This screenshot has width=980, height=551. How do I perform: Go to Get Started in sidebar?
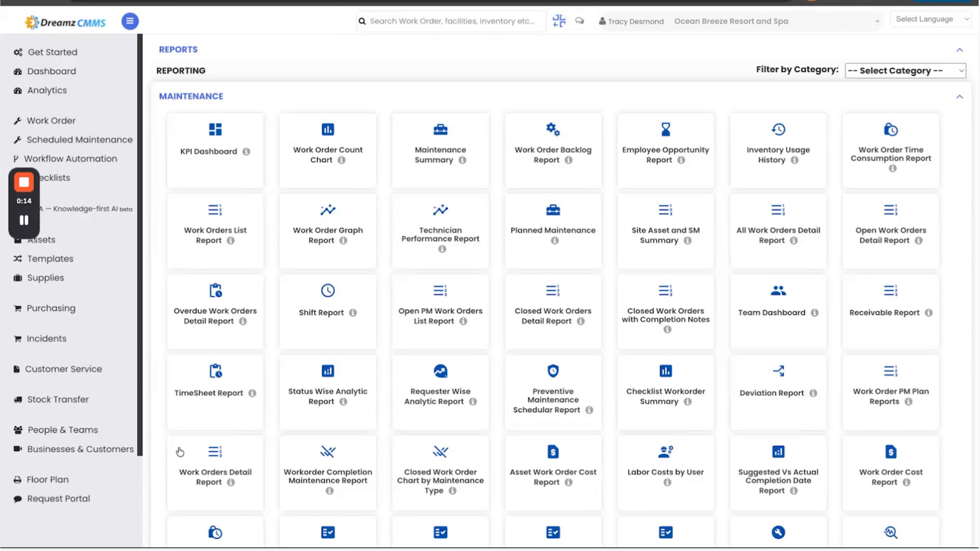(x=52, y=52)
